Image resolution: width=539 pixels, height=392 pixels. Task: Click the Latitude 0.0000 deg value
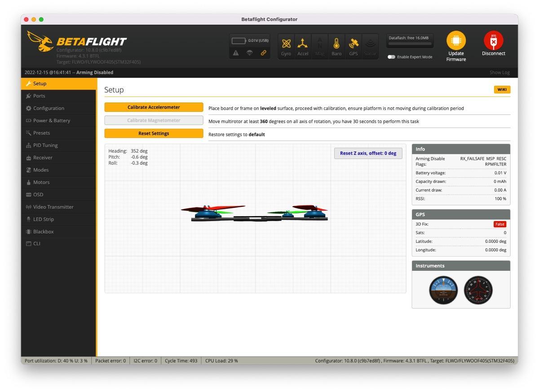[495, 241]
